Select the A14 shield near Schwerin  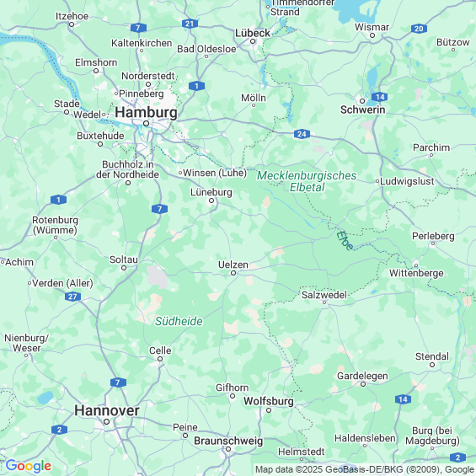pyautogui.click(x=379, y=97)
